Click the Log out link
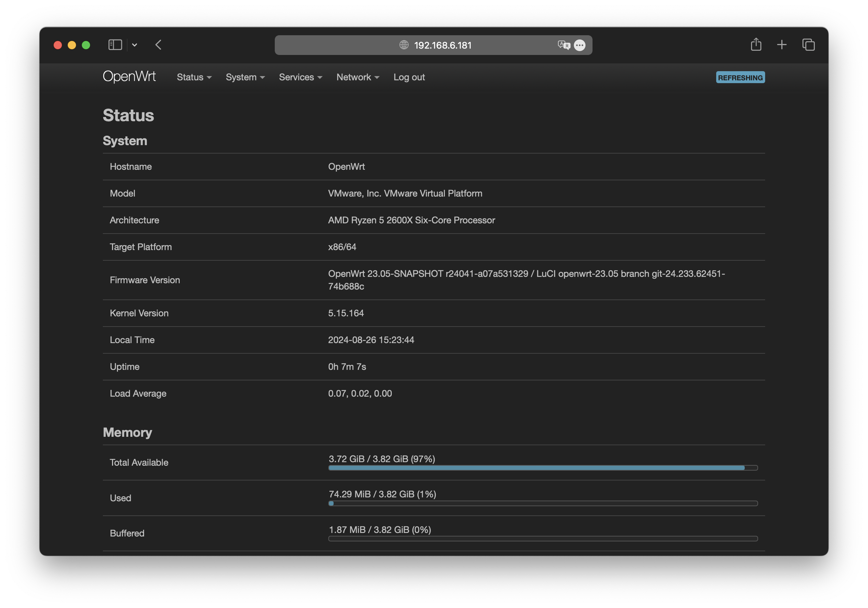 [409, 77]
